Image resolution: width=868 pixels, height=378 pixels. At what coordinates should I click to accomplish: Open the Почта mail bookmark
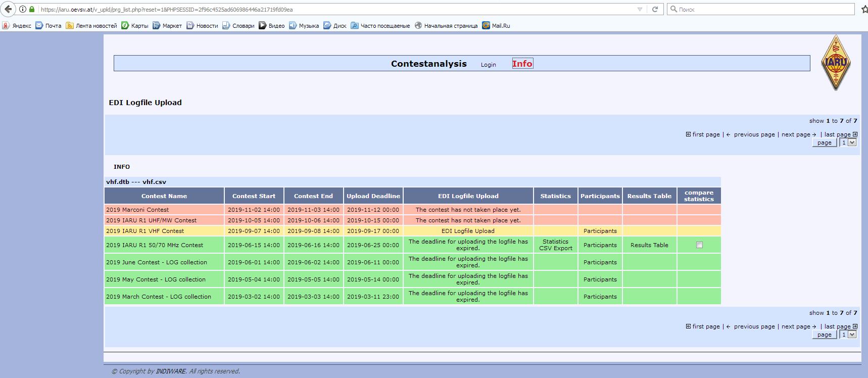(x=49, y=26)
